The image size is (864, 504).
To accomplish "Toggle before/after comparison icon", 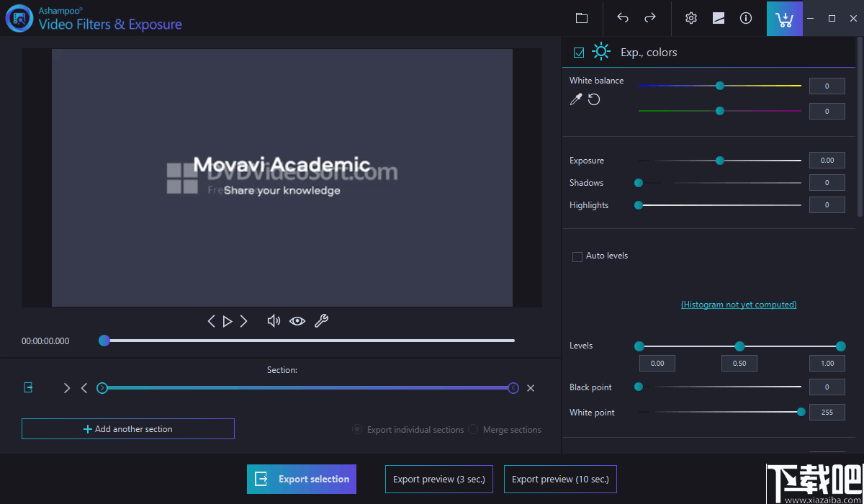I will click(x=719, y=18).
